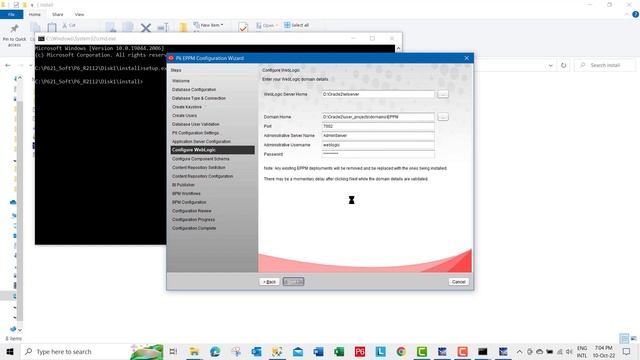The image size is (640, 360).
Task: Switch to Explorer Share tab
Action: [58, 14]
